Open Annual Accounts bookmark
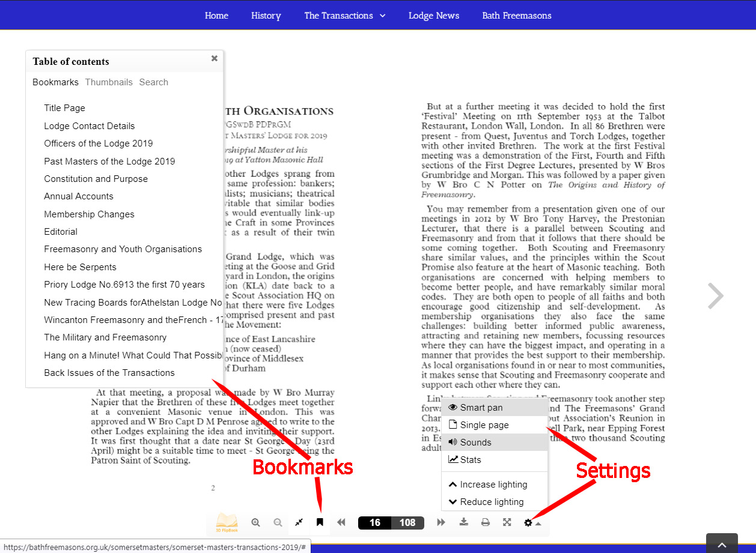The width and height of the screenshot is (756, 553). point(79,196)
